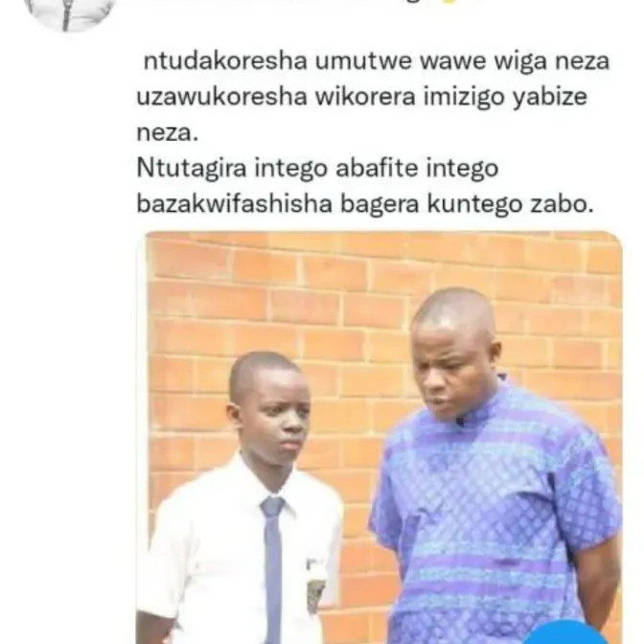
Task: Open the tweet author's round profile avatar
Action: tap(70, 12)
